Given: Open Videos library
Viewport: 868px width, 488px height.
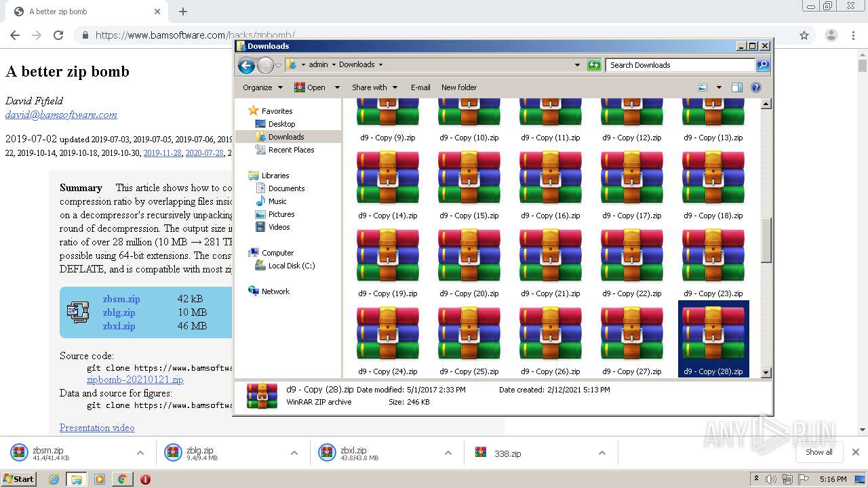Looking at the screenshot, I should [279, 227].
